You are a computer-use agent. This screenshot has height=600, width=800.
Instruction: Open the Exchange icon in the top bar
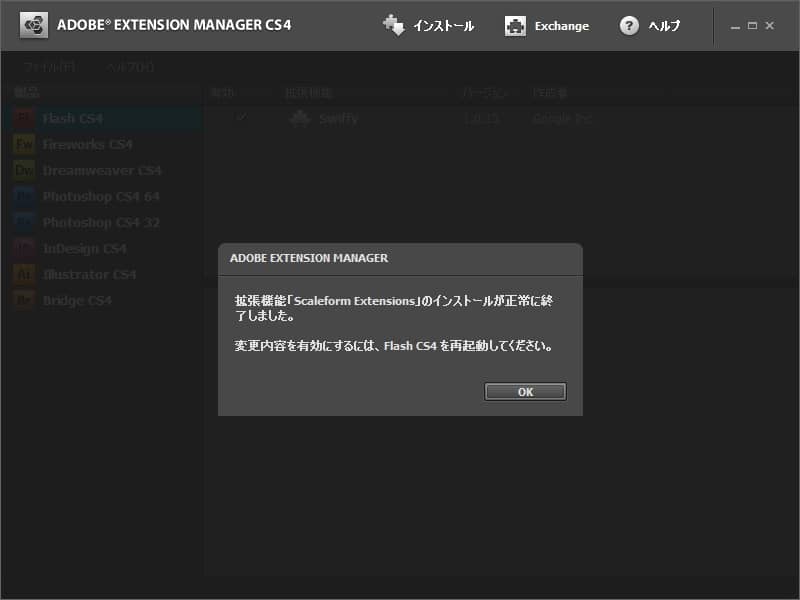pos(515,26)
